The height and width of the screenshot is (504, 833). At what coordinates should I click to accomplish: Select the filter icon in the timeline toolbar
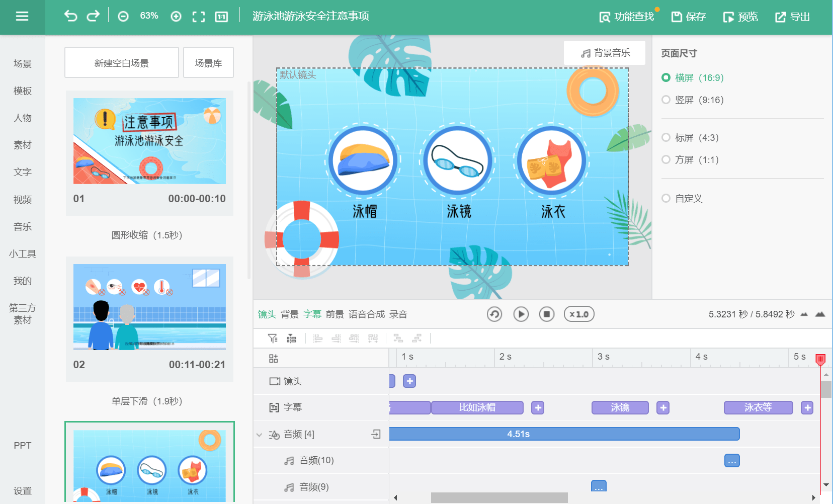(272, 338)
